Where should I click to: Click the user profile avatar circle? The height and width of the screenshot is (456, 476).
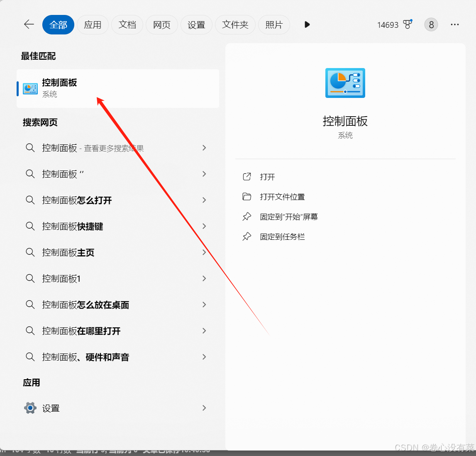pyautogui.click(x=431, y=24)
